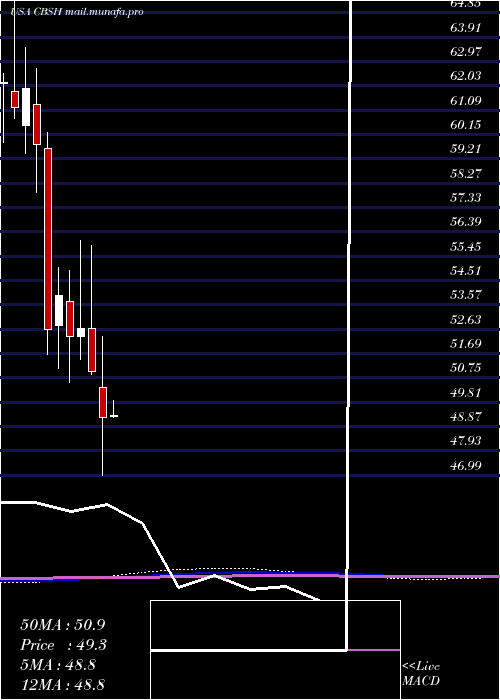This screenshot has width=500, height=700.
Task: Select the 46.99 price axis label
Action: (x=467, y=464)
